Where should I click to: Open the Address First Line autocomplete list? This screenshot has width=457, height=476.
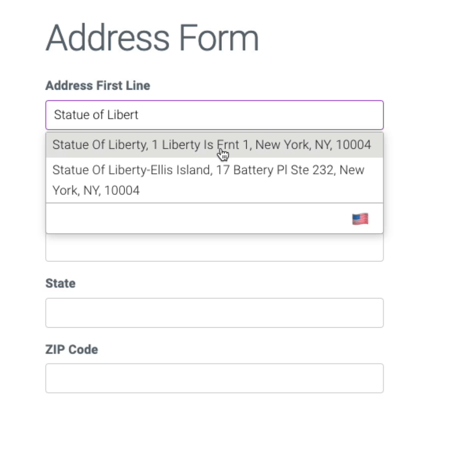tap(214, 115)
